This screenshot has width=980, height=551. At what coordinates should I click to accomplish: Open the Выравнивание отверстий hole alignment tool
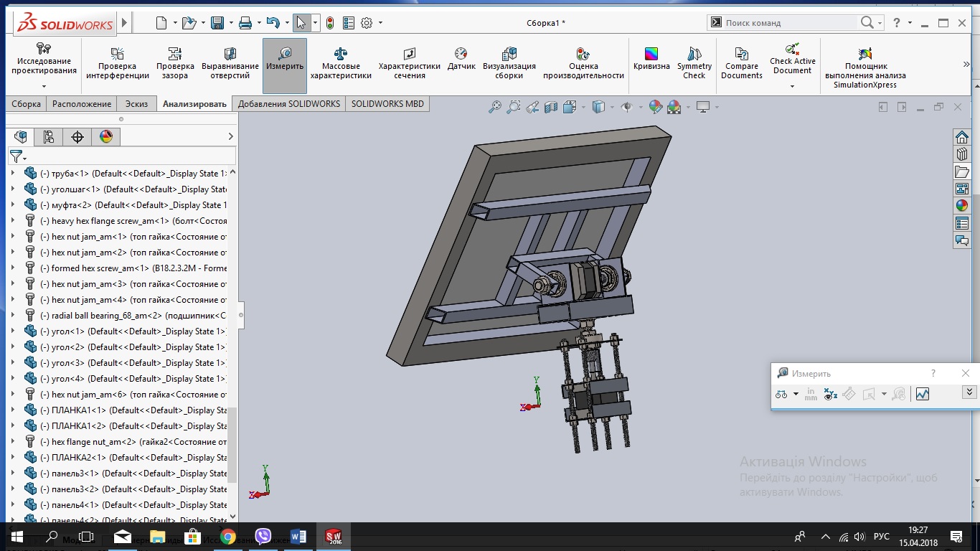[x=230, y=63]
